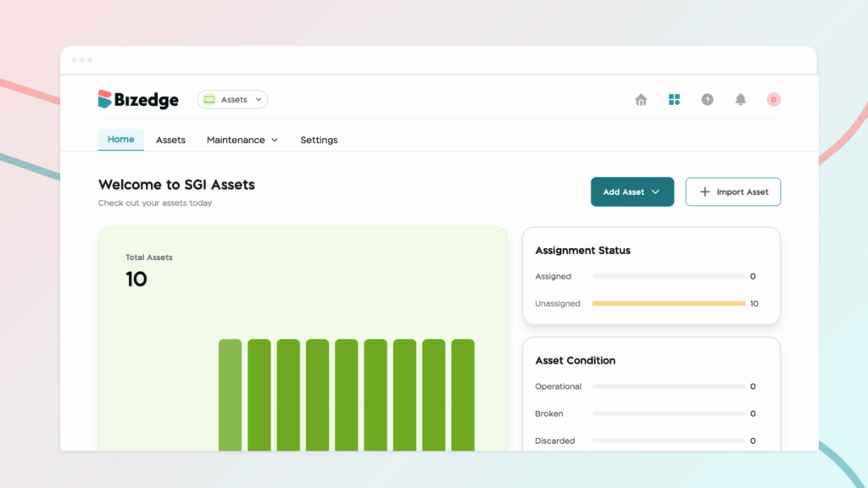Switch to the Home tab
The width and height of the screenshot is (868, 488).
[x=120, y=139]
